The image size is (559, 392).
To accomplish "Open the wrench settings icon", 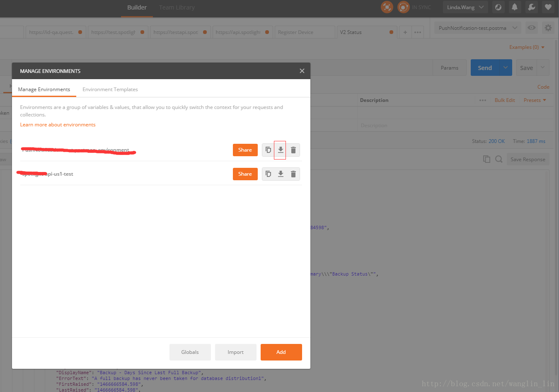I will tap(532, 7).
